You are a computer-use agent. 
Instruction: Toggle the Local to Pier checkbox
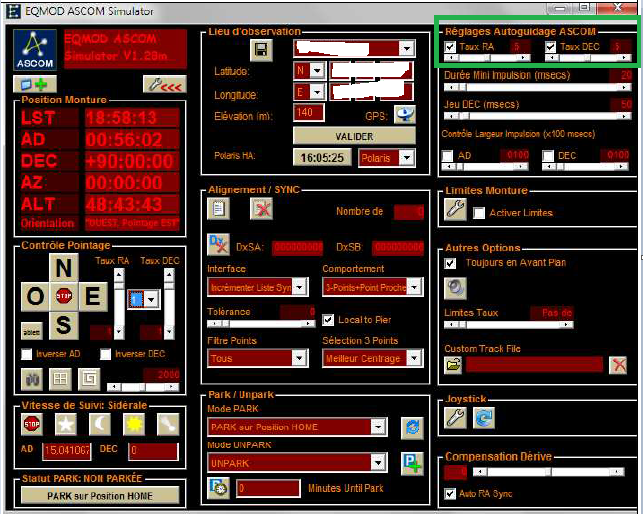328,320
